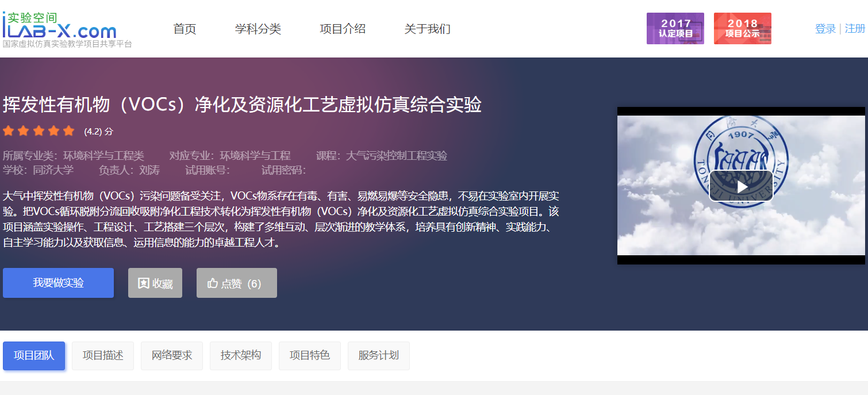Open 关于我们 page
Viewport: 868px width, 395px height.
(427, 29)
